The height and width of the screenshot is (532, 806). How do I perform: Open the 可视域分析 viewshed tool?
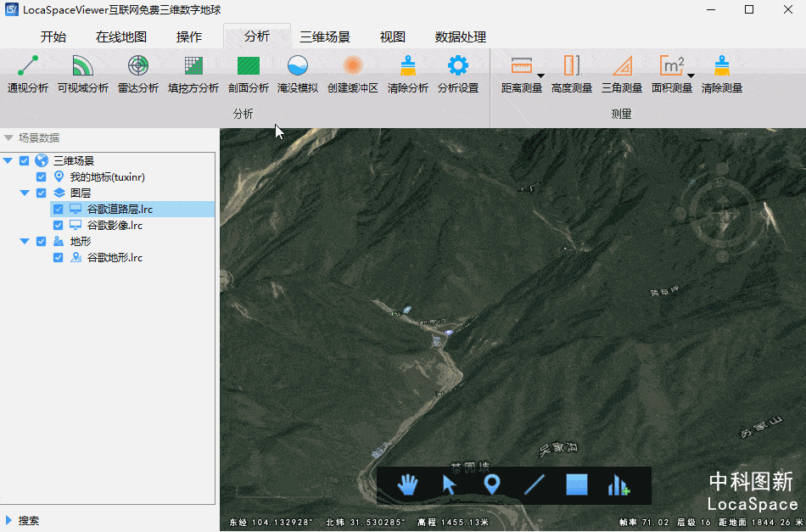click(82, 73)
